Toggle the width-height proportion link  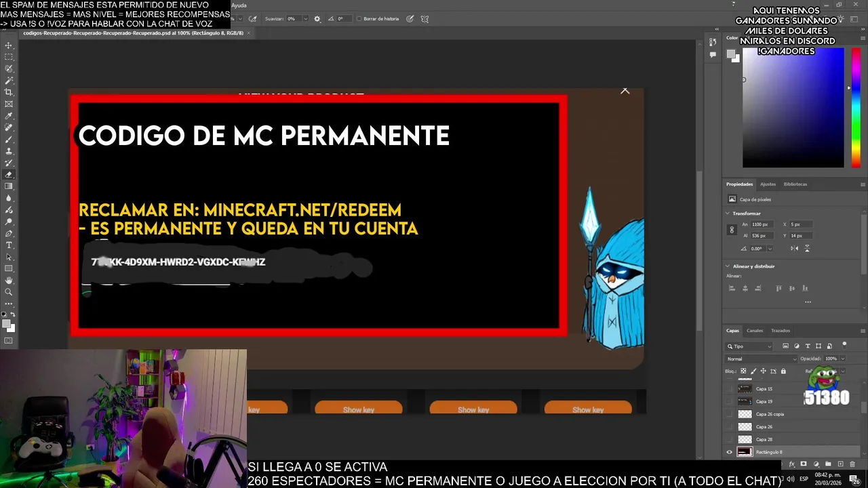click(x=732, y=230)
